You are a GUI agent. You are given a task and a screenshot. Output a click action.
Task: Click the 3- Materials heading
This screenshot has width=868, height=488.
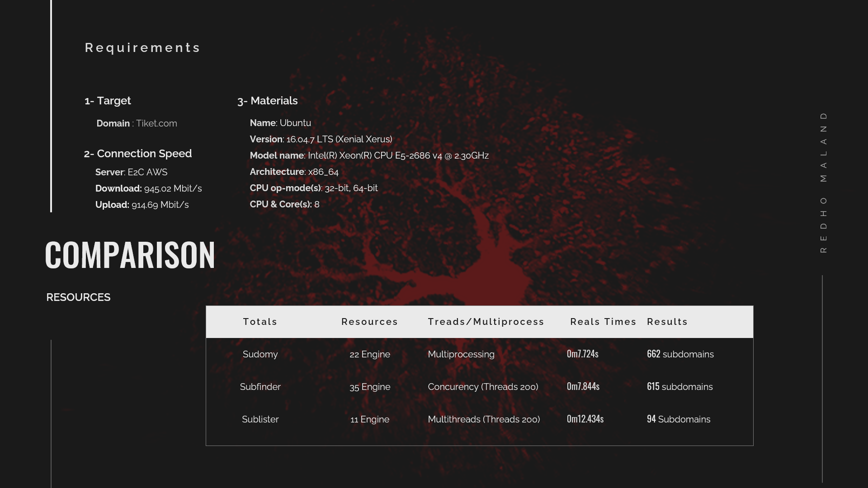268,101
